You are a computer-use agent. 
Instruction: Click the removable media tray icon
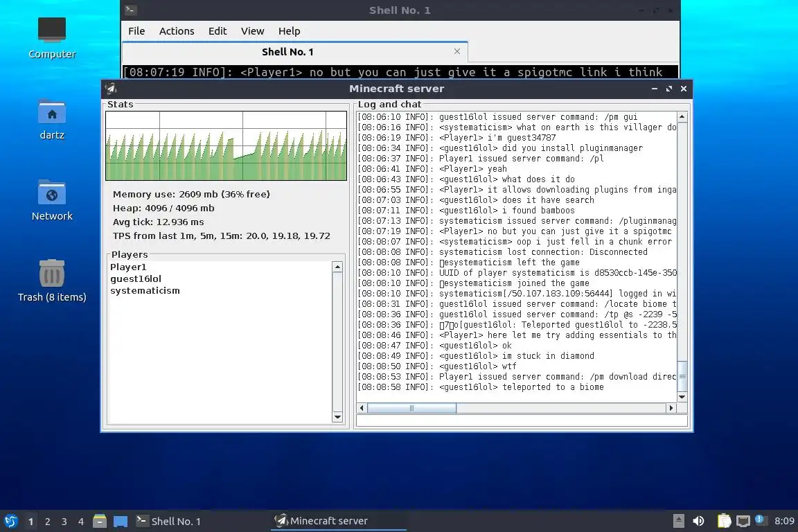678,521
